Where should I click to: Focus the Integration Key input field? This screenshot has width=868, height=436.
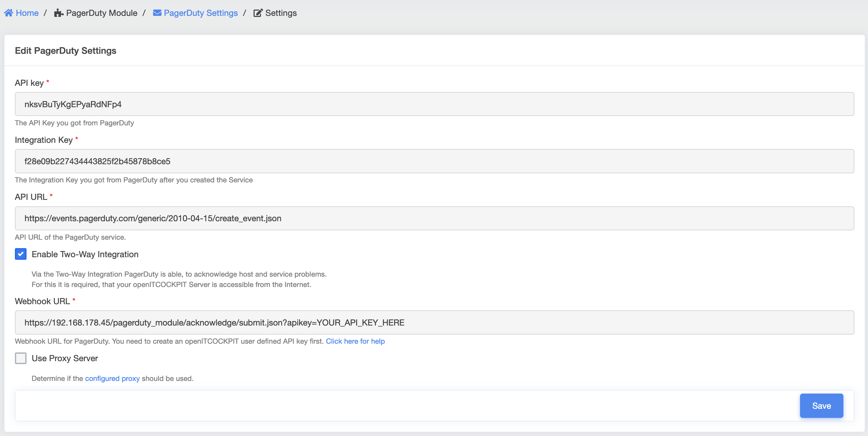[x=434, y=161]
